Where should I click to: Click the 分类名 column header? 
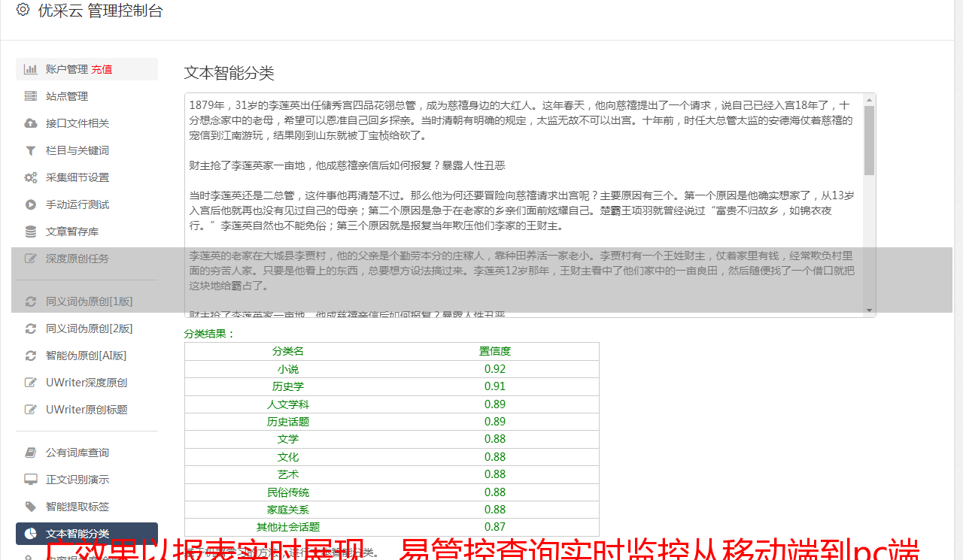[288, 351]
